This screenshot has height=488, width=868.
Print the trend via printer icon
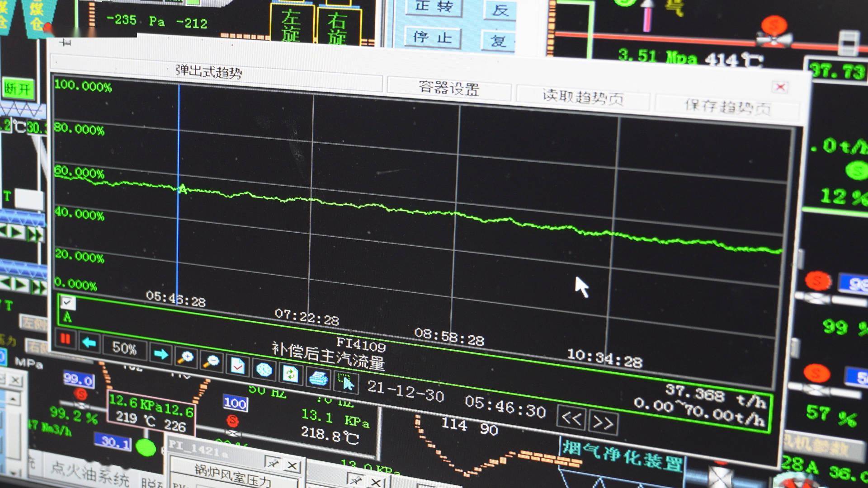click(318, 377)
